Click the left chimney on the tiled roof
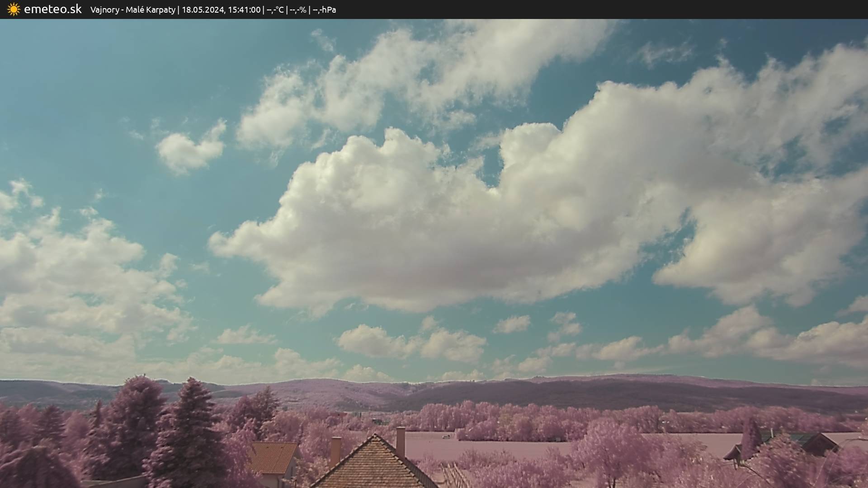Screen dimensions: 868x488 [x=335, y=450]
